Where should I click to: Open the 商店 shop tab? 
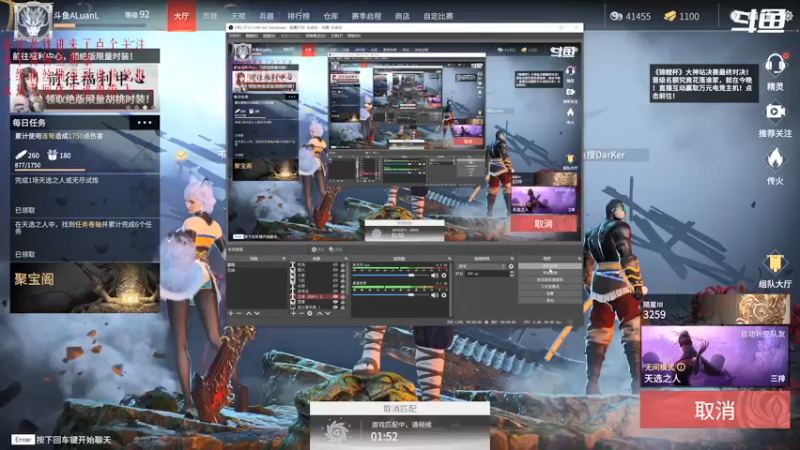coord(402,16)
